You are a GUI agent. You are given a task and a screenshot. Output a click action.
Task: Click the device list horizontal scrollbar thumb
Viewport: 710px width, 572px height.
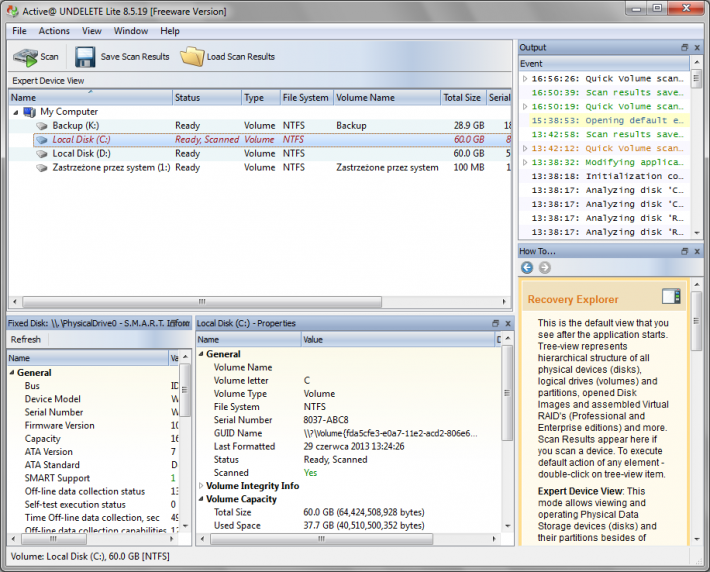[x=202, y=302]
